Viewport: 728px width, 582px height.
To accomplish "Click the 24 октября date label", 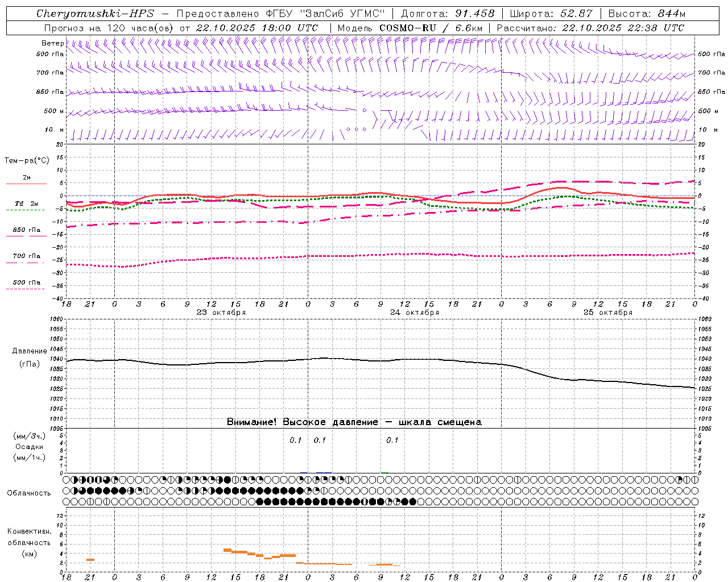I will click(415, 313).
